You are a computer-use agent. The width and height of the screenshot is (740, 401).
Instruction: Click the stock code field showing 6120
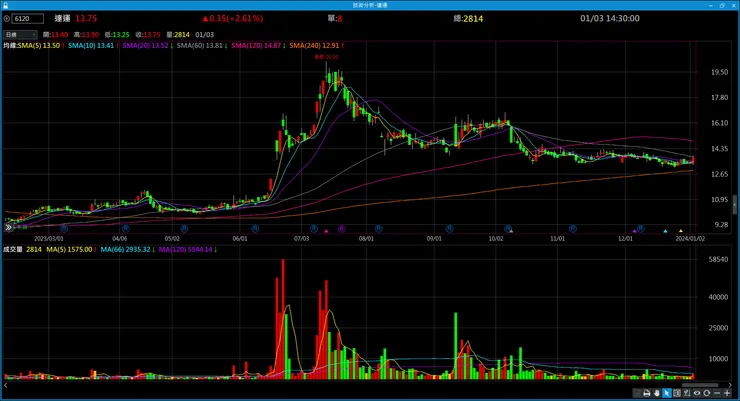(x=28, y=18)
